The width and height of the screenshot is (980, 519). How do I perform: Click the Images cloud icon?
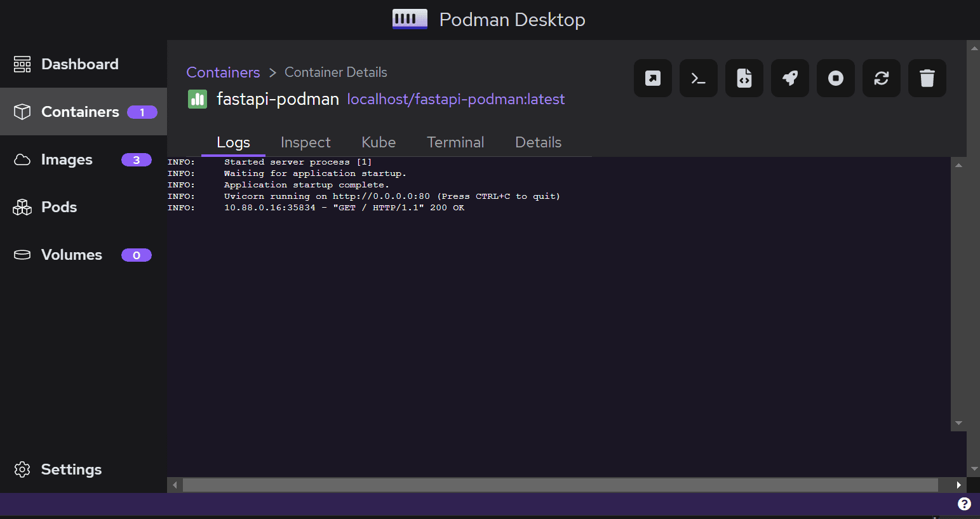coord(22,159)
